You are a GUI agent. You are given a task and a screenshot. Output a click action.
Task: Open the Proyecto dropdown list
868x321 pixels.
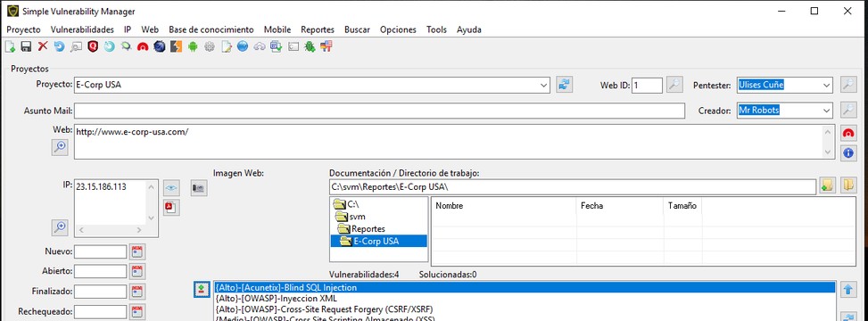pos(544,86)
